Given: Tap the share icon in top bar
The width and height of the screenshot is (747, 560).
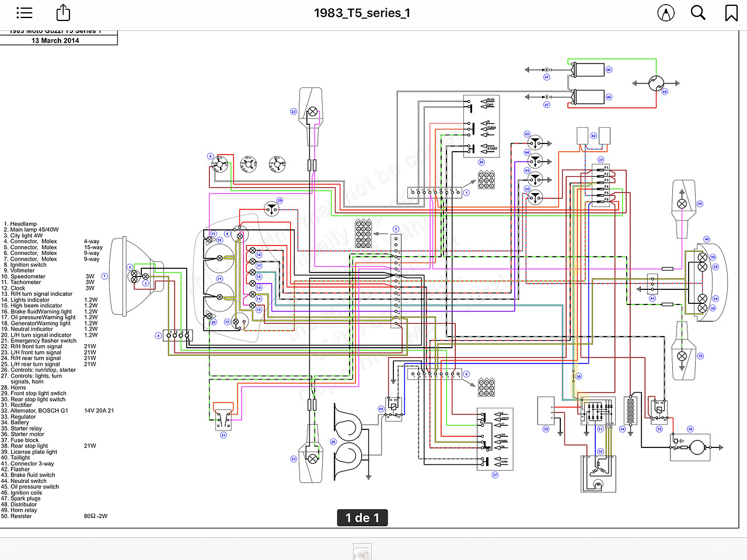Looking at the screenshot, I should click(63, 12).
